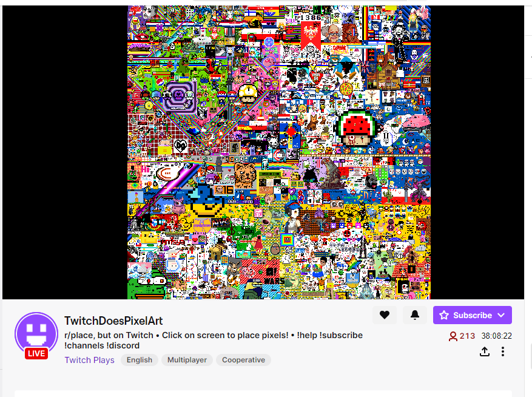Click the Subscribe button star
The width and height of the screenshot is (532, 397).
click(444, 315)
